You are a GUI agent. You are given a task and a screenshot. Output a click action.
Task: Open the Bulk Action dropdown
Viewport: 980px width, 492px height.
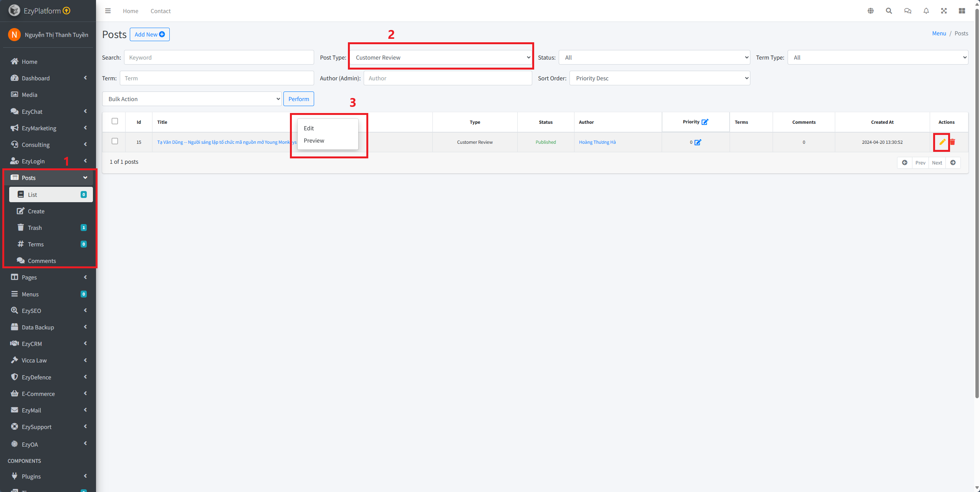(x=192, y=99)
